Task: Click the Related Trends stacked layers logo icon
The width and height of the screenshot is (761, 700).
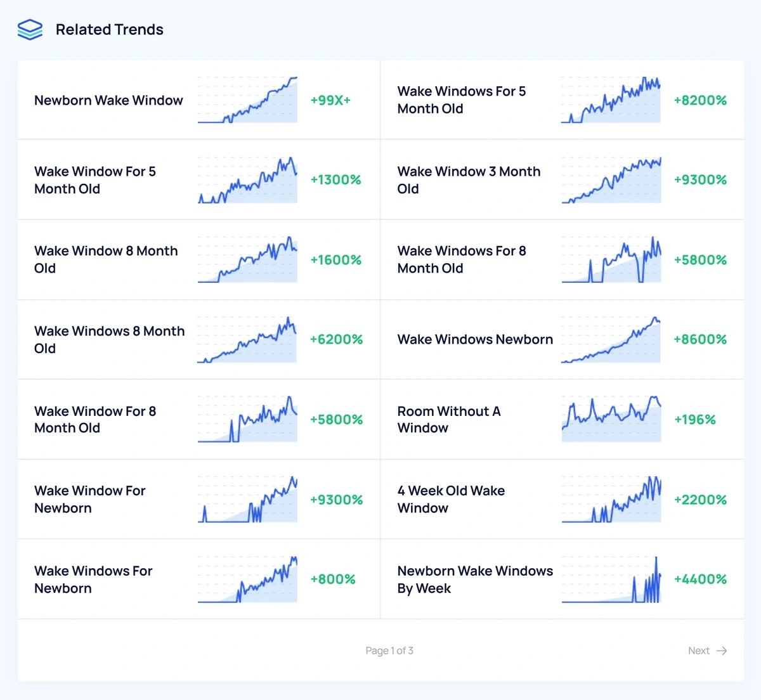Action: (x=29, y=29)
